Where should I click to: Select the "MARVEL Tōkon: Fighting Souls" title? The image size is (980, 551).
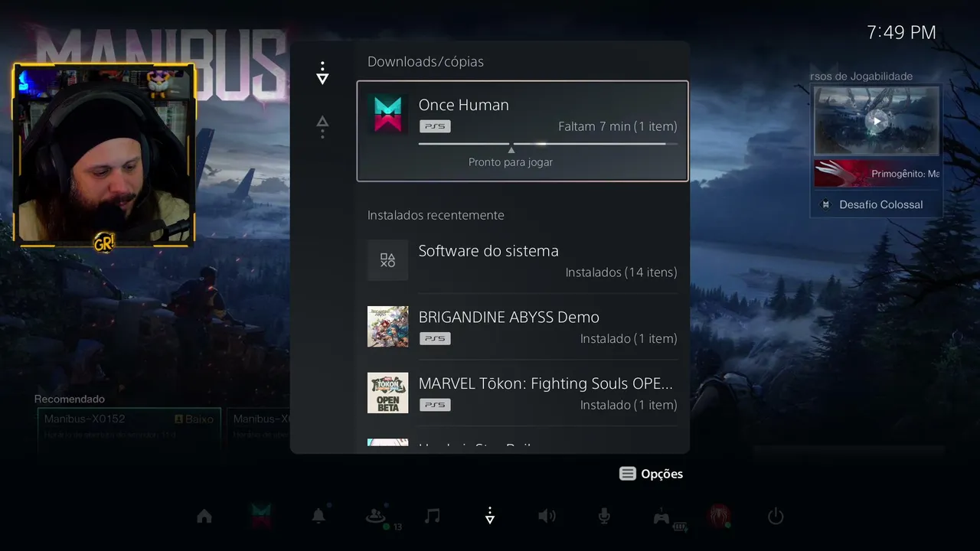(x=546, y=383)
